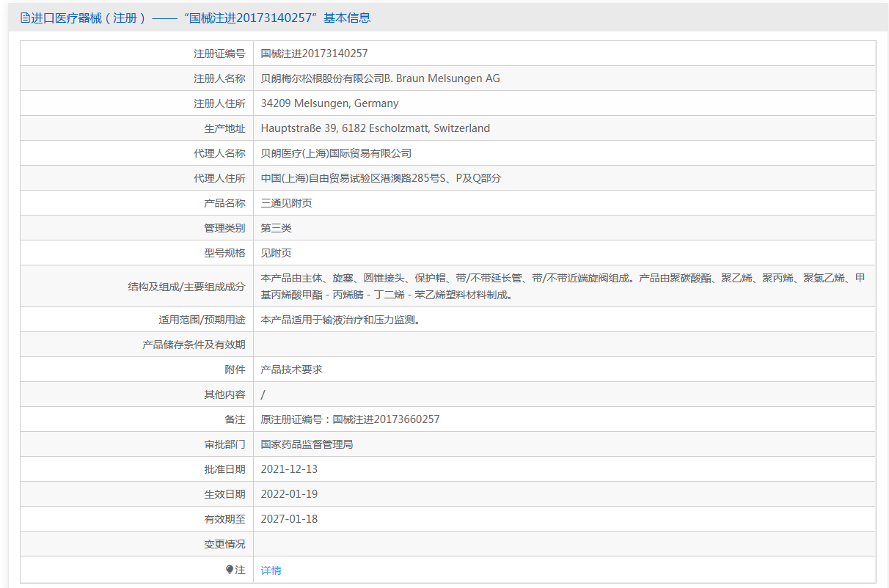
Task: Select remark 原注册证编号：国械注进20173660257
Action: [351, 419]
